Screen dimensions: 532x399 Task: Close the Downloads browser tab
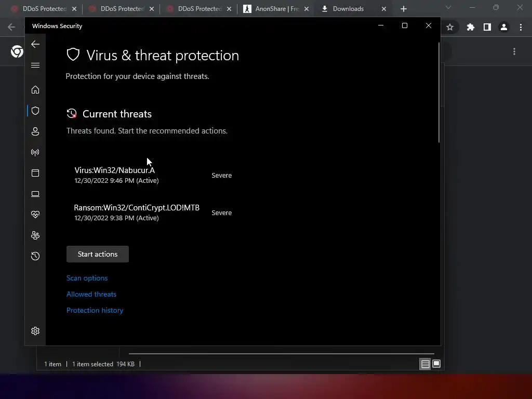[384, 9]
